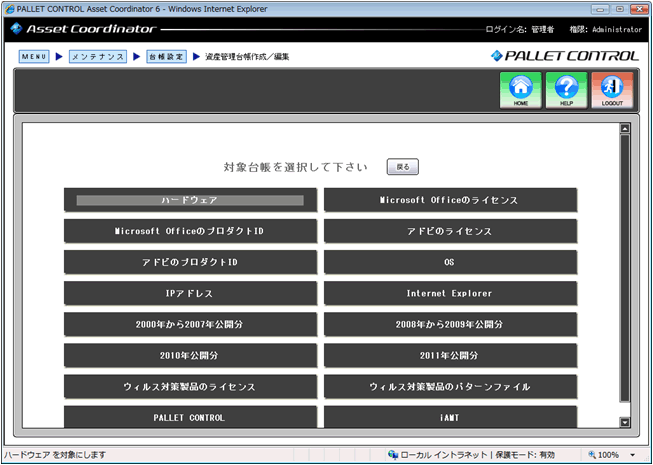Select the IPアドレス ledger

pos(190,293)
